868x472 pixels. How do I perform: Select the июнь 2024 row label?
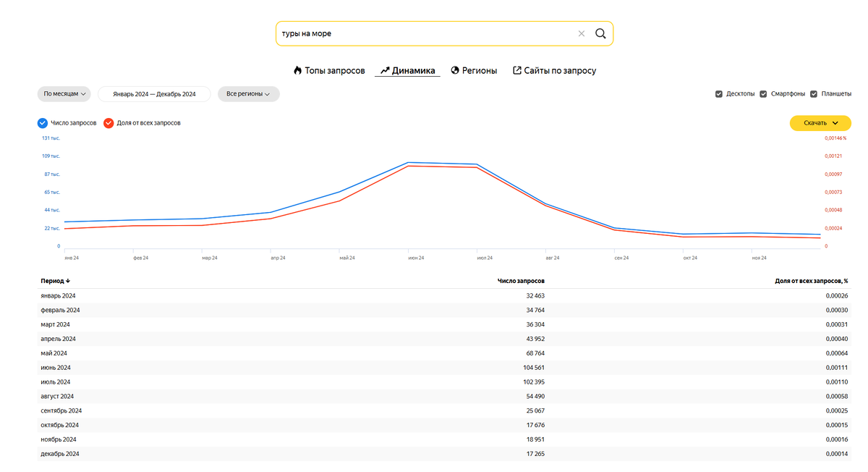(56, 368)
